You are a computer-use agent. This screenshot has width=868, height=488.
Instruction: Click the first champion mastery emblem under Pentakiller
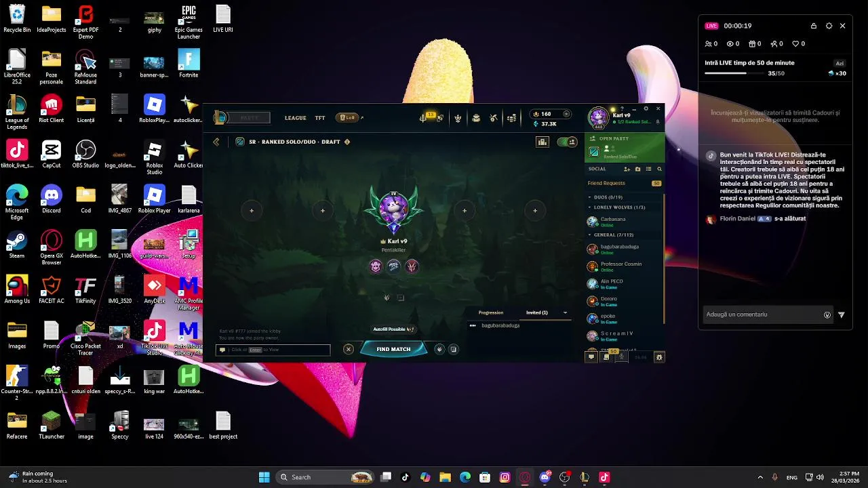pos(376,266)
